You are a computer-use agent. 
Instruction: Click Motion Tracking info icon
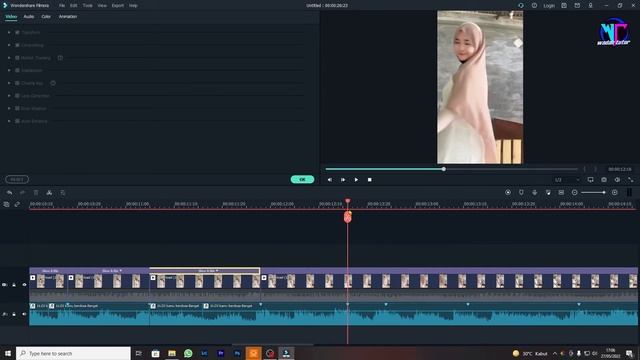pos(60,58)
